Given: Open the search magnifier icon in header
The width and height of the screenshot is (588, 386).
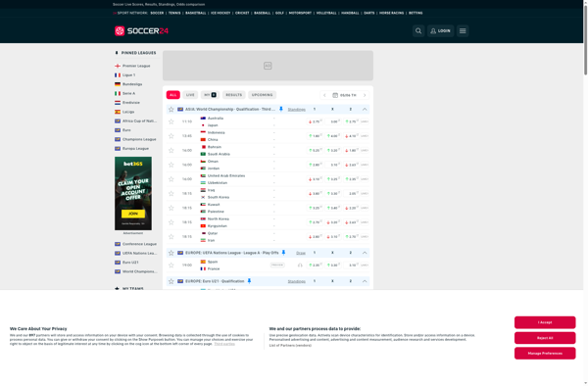Looking at the screenshot, I should 418,31.
